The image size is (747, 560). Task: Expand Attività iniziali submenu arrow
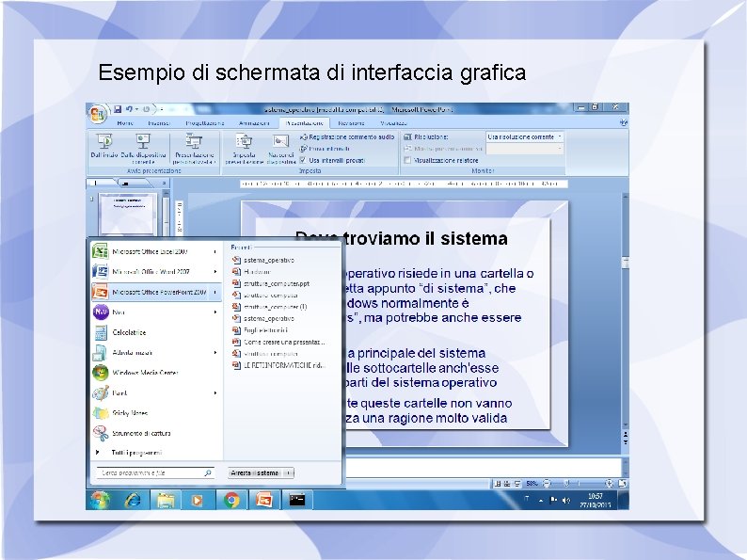click(x=215, y=353)
